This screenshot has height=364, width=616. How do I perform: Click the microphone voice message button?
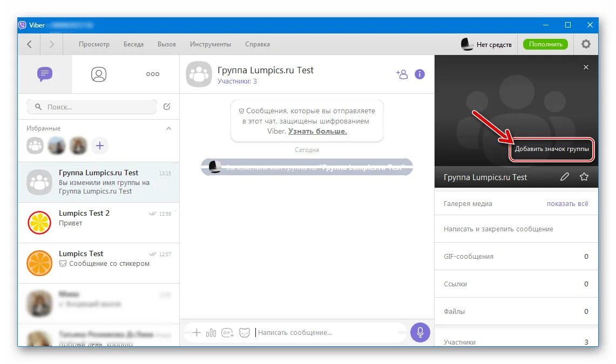(x=420, y=332)
